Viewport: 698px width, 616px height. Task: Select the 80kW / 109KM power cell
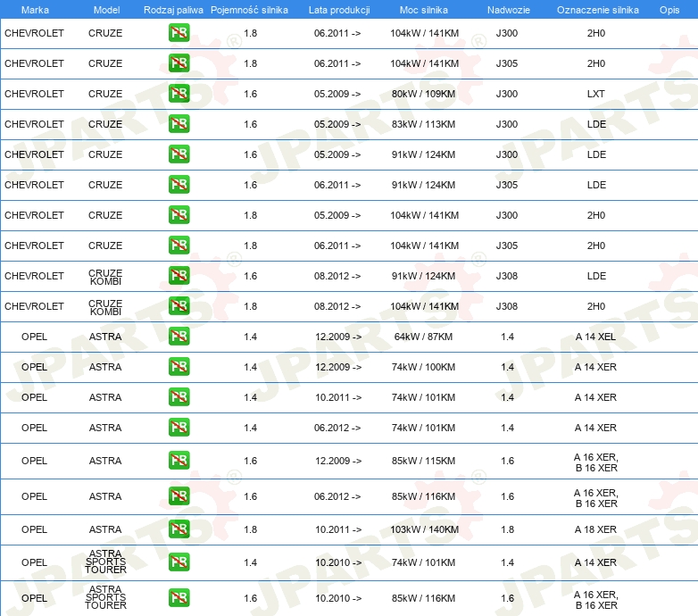(x=423, y=94)
